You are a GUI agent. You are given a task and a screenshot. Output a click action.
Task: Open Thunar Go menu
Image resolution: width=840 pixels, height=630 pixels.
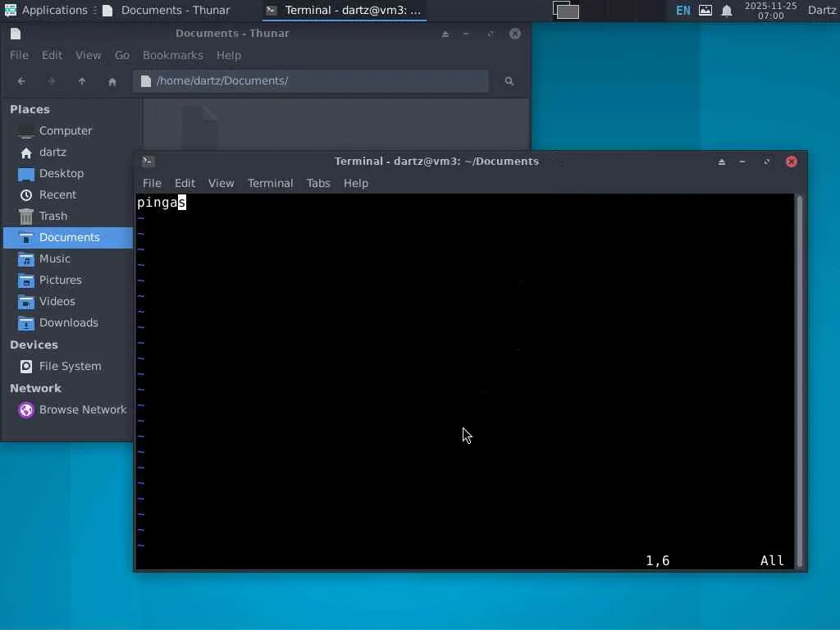point(122,55)
